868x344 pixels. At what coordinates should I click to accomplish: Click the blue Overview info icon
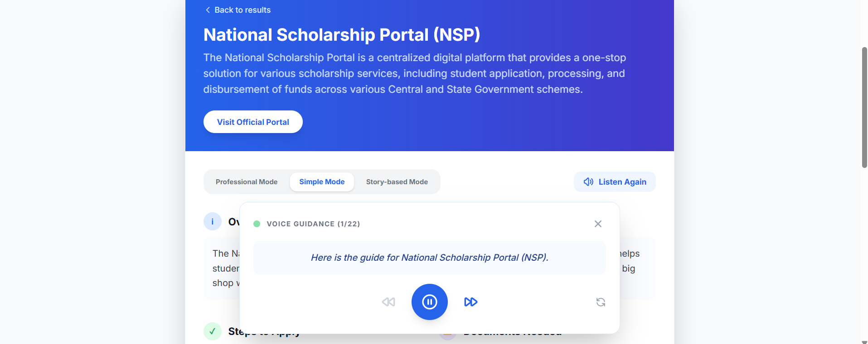point(213,221)
